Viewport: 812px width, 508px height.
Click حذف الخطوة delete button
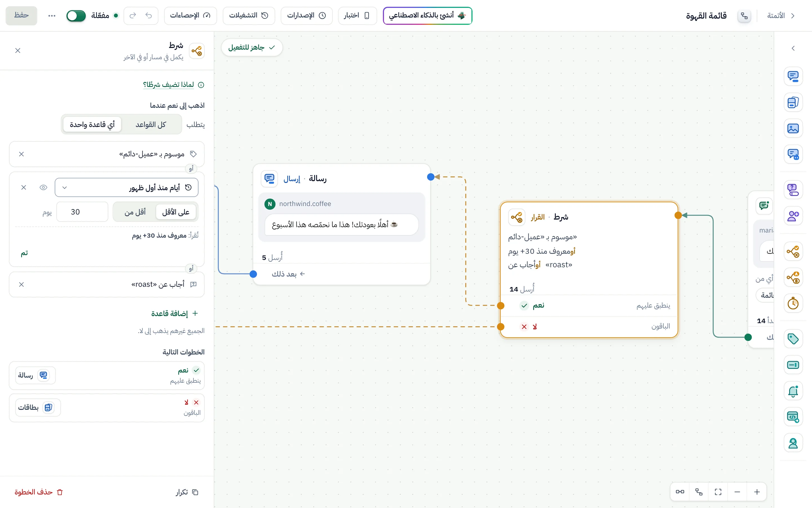pyautogui.click(x=39, y=492)
